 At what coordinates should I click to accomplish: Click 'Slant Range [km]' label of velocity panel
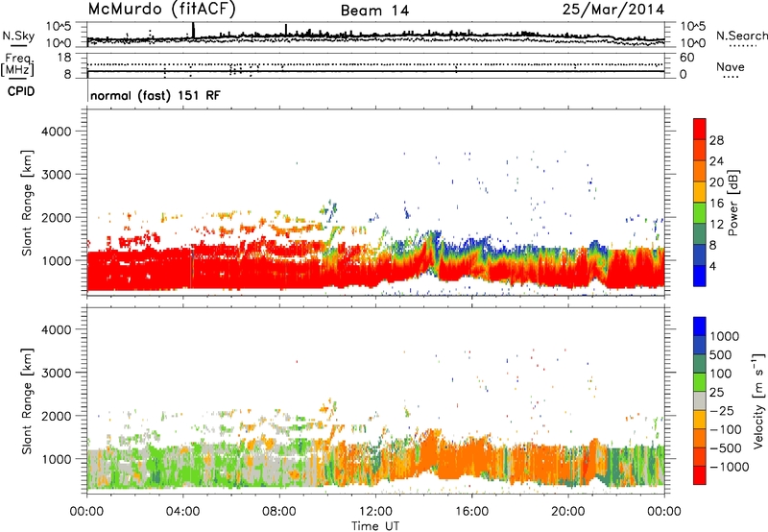[27, 401]
